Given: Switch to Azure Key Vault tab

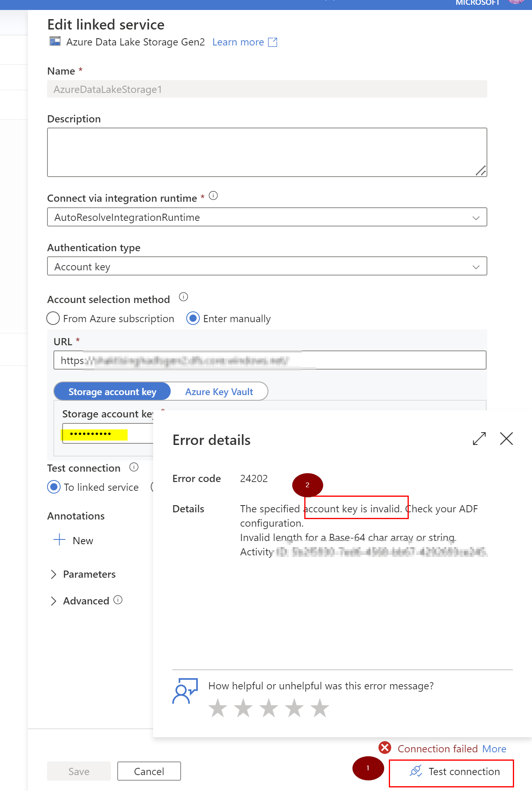Looking at the screenshot, I should tap(219, 392).
